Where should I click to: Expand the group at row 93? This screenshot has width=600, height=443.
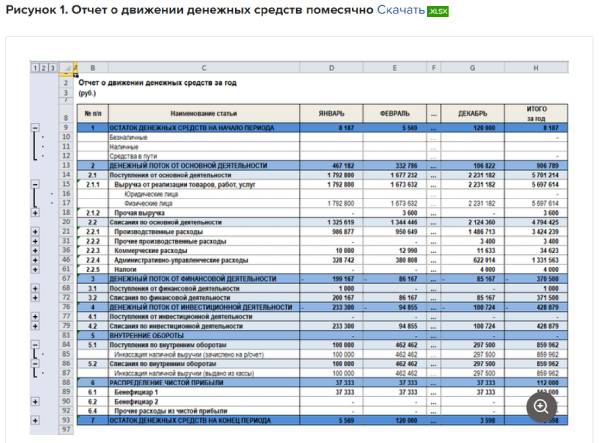tap(37, 418)
